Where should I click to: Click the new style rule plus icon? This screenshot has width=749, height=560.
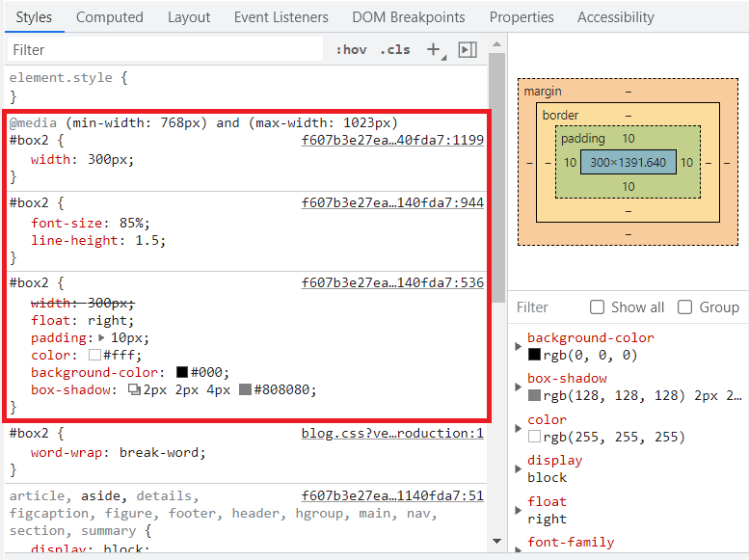tap(434, 49)
